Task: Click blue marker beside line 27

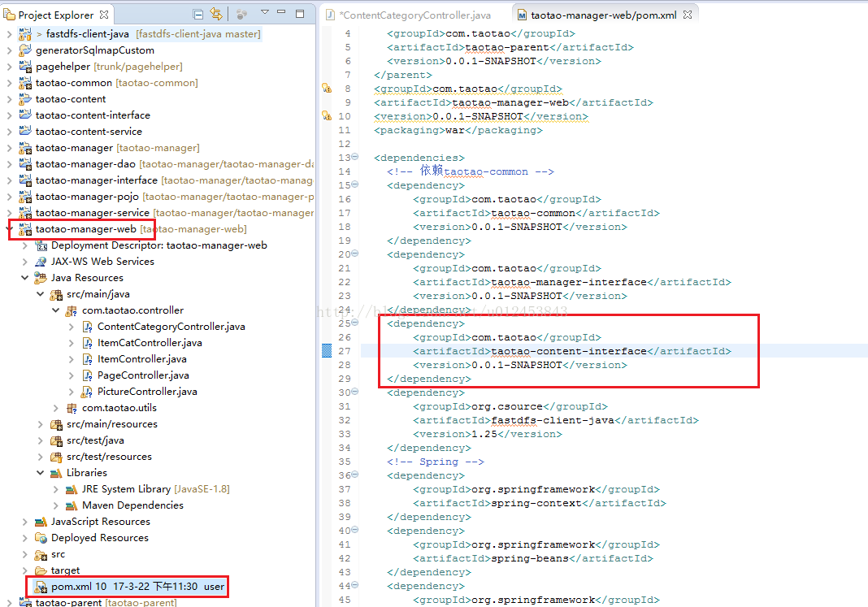Action: (x=327, y=351)
